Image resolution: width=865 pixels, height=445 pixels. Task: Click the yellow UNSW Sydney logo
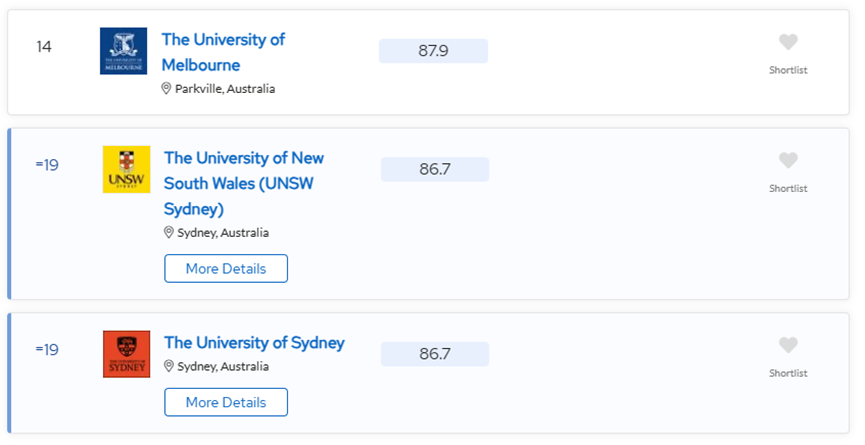pyautogui.click(x=126, y=169)
